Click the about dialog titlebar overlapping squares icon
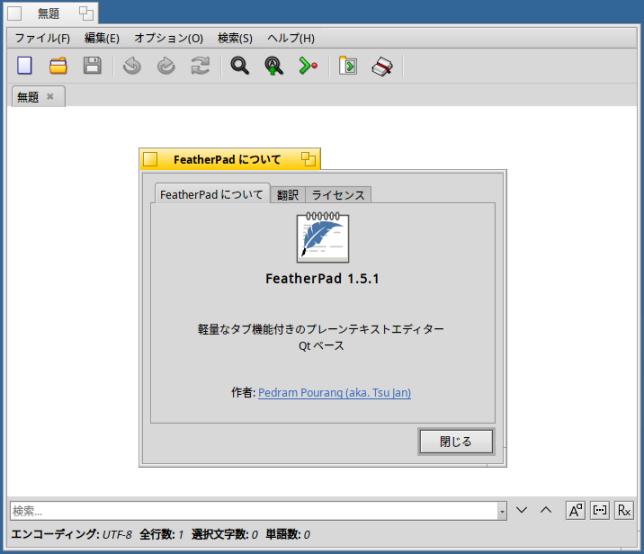This screenshot has width=644, height=554. (x=308, y=159)
